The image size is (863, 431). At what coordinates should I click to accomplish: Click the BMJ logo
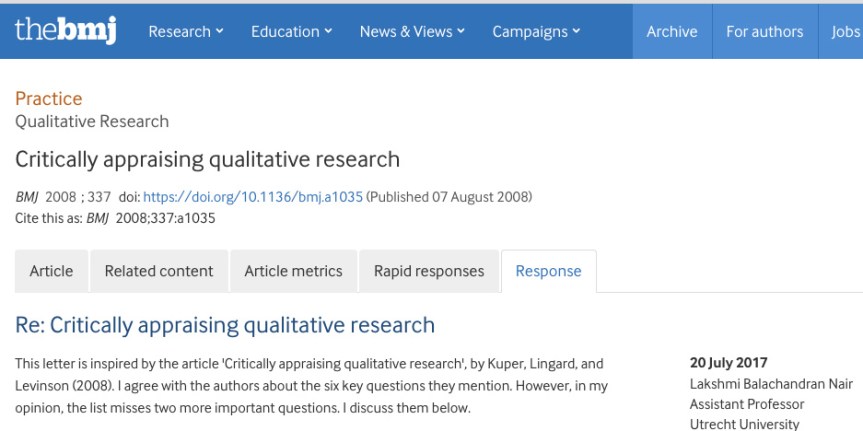66,30
